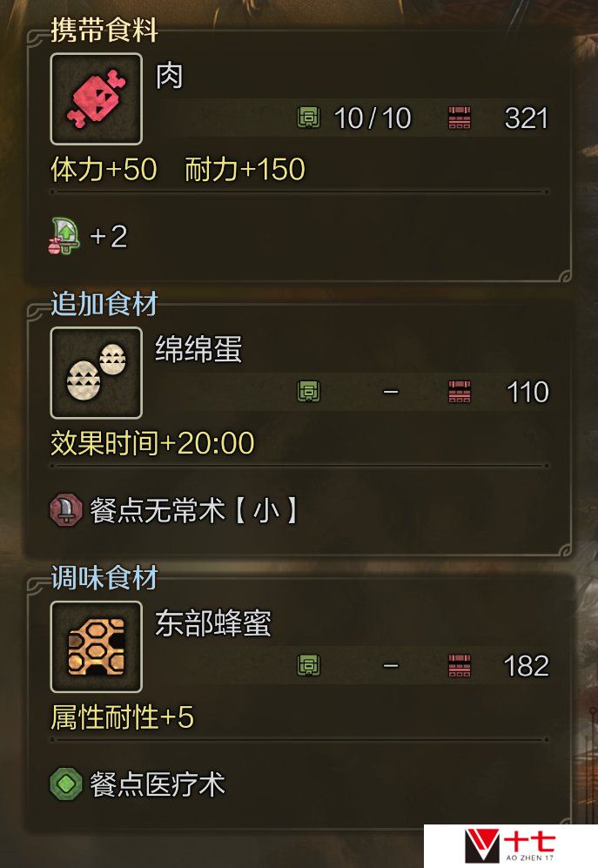This screenshot has width=598, height=868.
Task: Select the red meat ingredient icon
Action: [97, 99]
